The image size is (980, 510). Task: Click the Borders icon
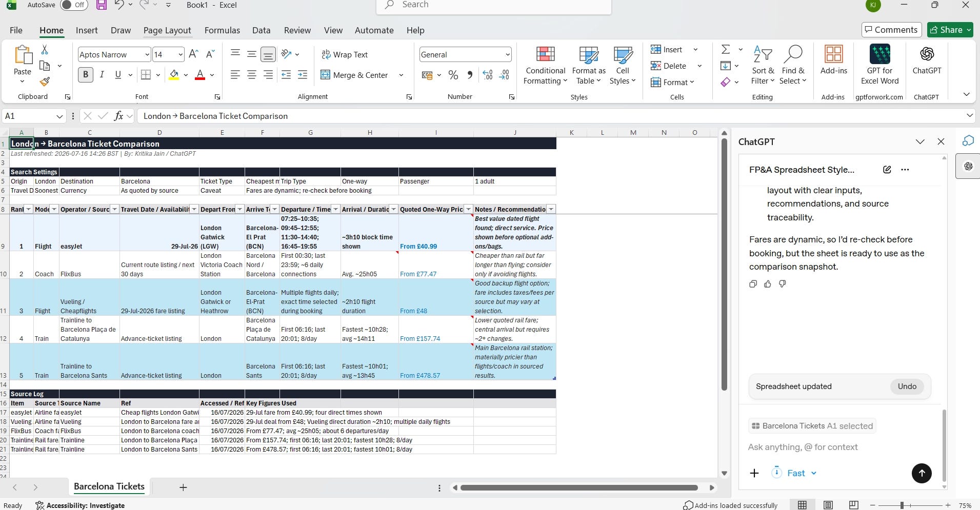tap(146, 75)
